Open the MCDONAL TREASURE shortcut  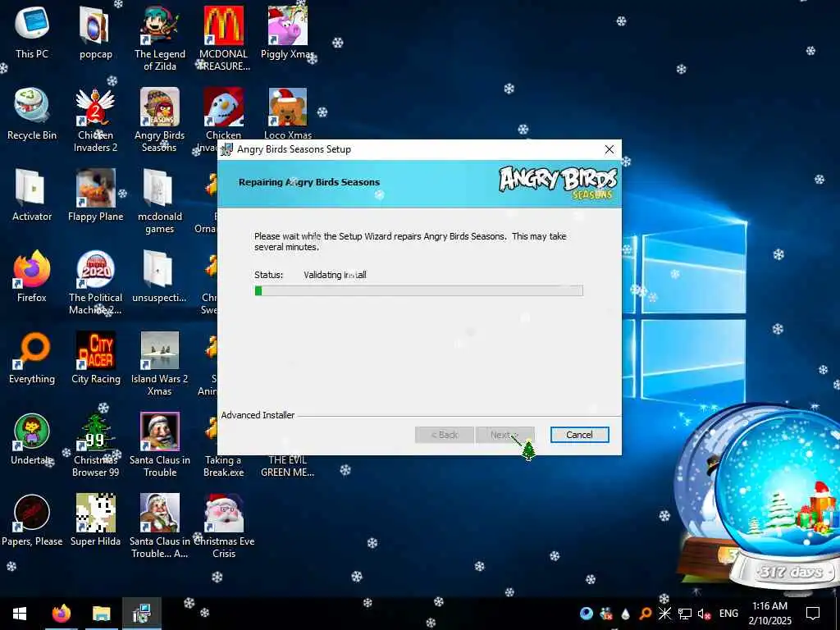[x=223, y=38]
